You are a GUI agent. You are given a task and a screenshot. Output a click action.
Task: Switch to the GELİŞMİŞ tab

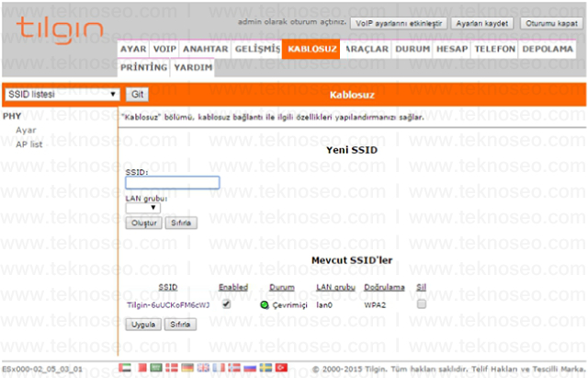pyautogui.click(x=257, y=49)
